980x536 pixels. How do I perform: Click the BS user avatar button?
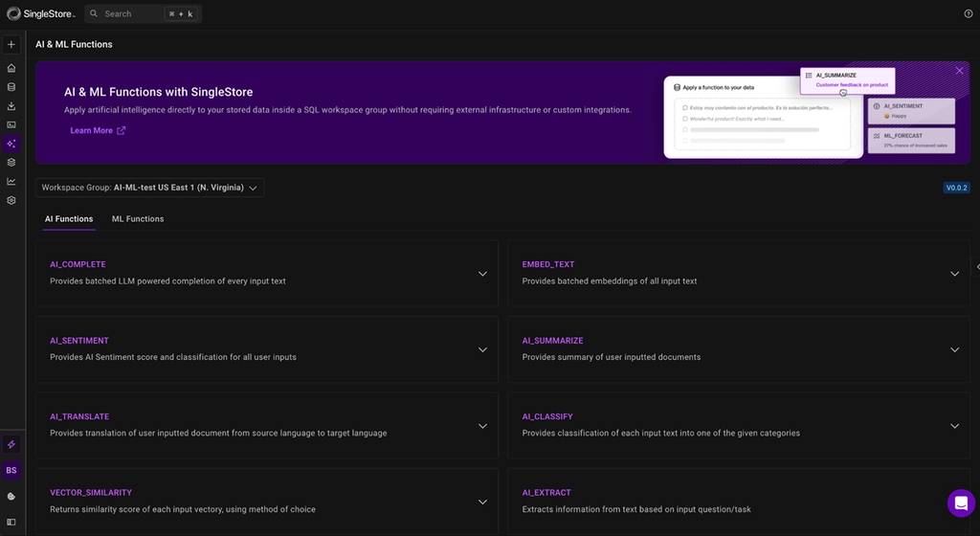[11, 470]
